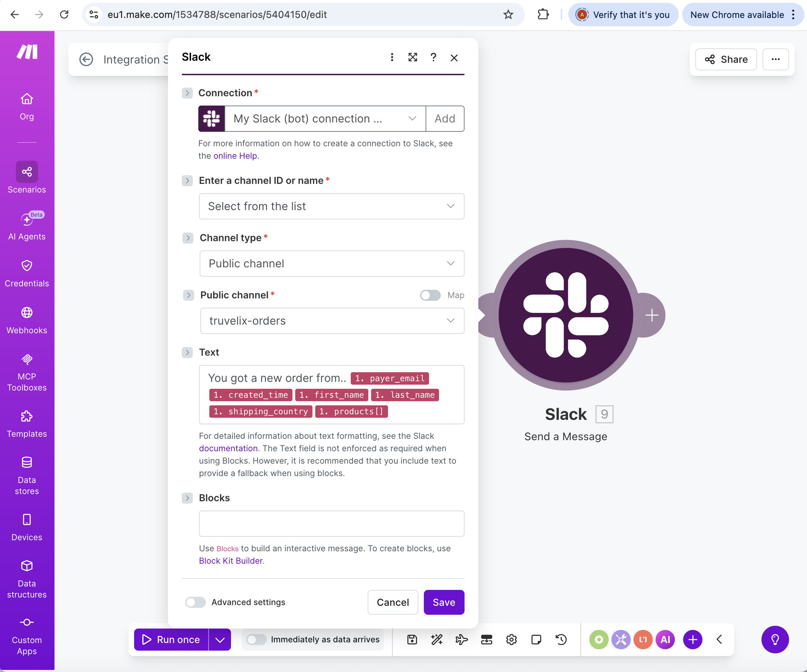Open Webhooks in the sidebar

pyautogui.click(x=27, y=320)
